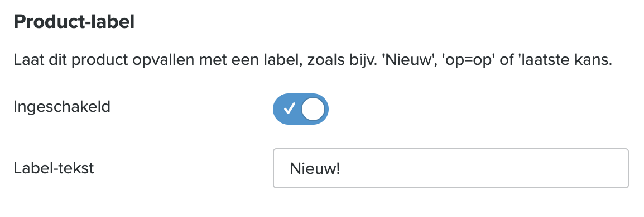Click the quoted 'op=op' example in description
The width and height of the screenshot is (644, 217).
[x=468, y=60]
